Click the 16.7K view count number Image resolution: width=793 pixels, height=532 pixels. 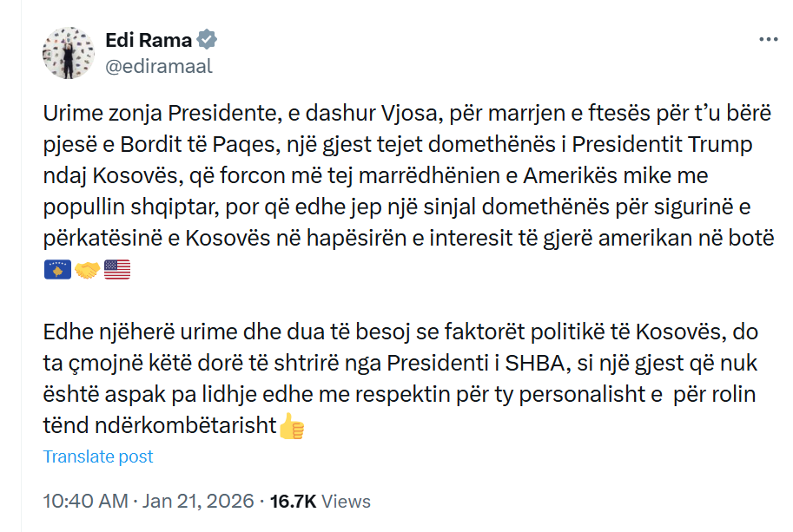[x=294, y=502]
